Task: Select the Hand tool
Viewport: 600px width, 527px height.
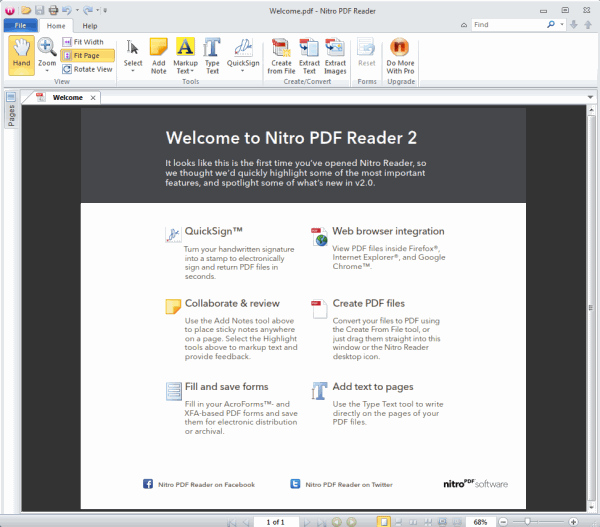Action: [x=21, y=53]
